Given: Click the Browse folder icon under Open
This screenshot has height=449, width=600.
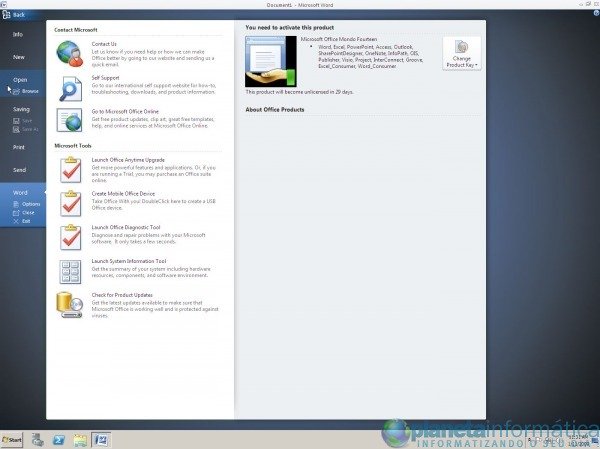Looking at the screenshot, I should point(16,91).
